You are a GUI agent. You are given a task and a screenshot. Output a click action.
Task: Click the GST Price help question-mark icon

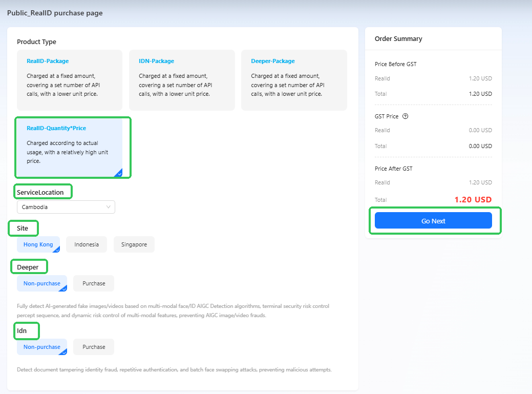[406, 116]
